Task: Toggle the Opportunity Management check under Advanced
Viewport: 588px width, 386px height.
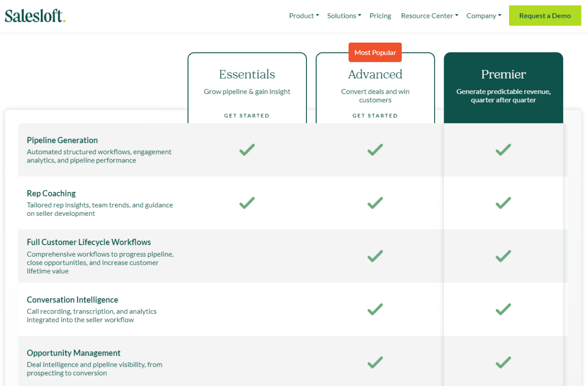Action: (x=375, y=362)
